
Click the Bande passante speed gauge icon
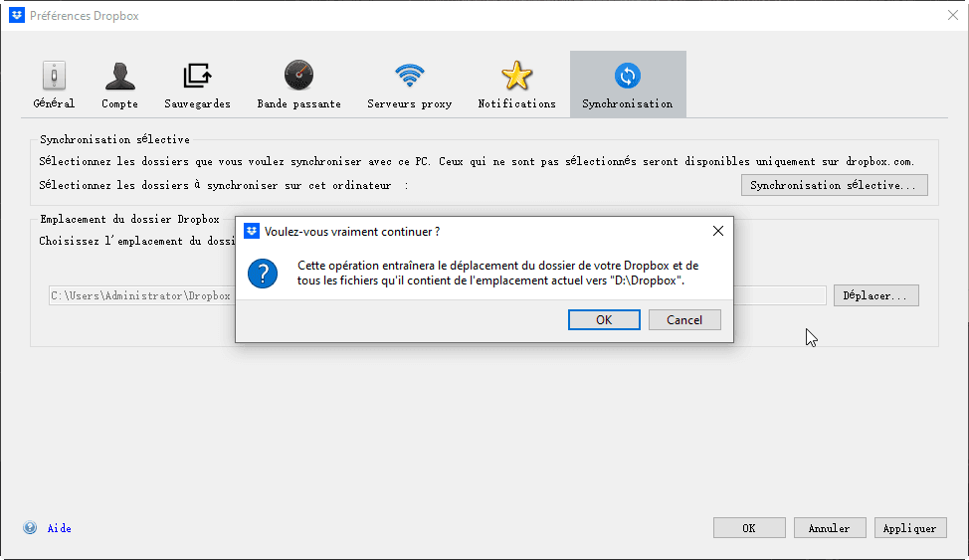298,77
